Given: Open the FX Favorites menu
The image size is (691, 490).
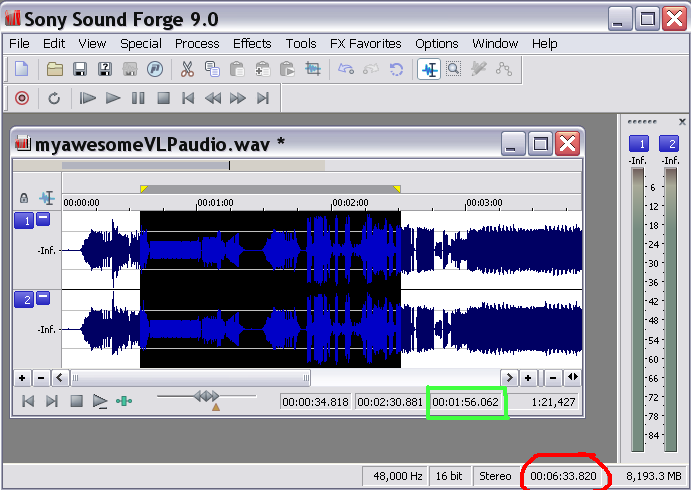Looking at the screenshot, I should click(365, 44).
